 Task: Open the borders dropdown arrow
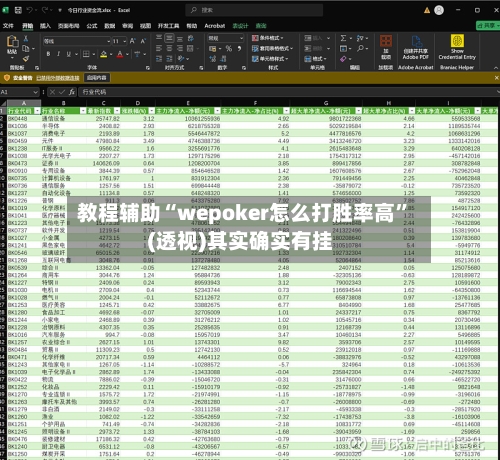(x=94, y=54)
